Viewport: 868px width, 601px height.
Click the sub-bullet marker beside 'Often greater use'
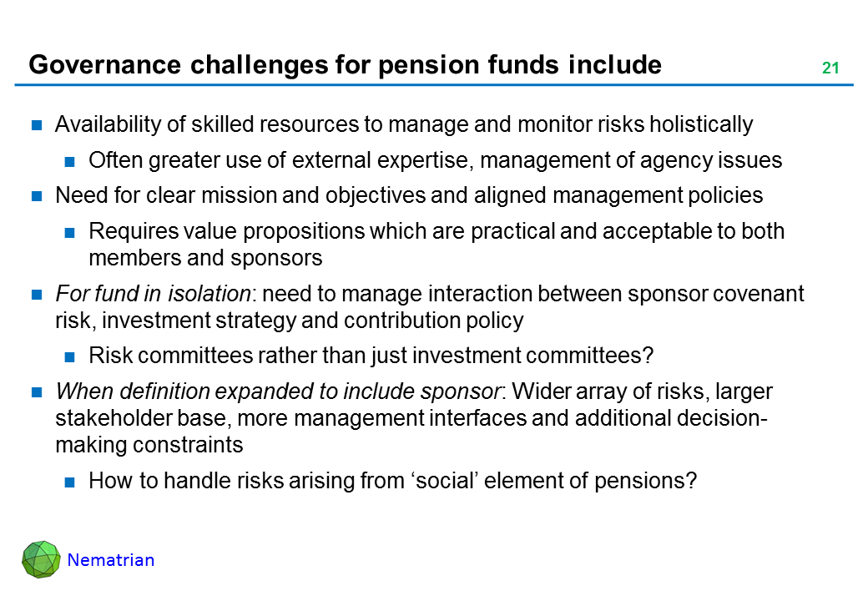70,161
